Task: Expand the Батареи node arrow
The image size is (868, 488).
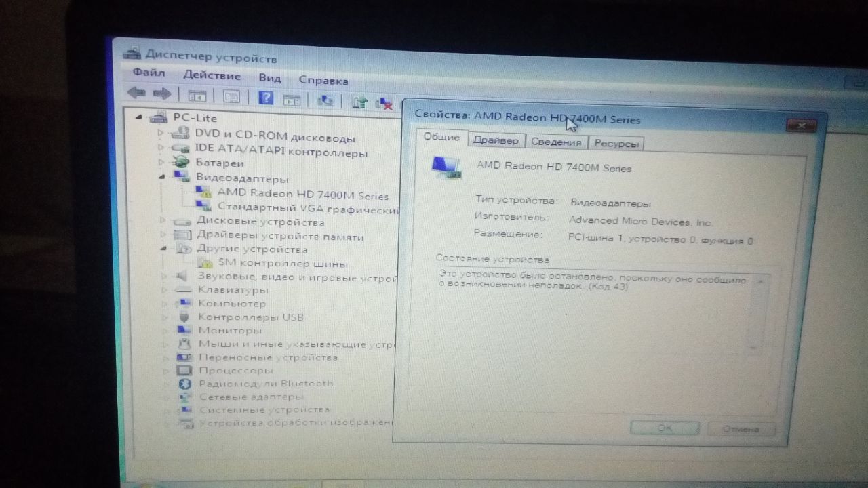Action: (161, 161)
